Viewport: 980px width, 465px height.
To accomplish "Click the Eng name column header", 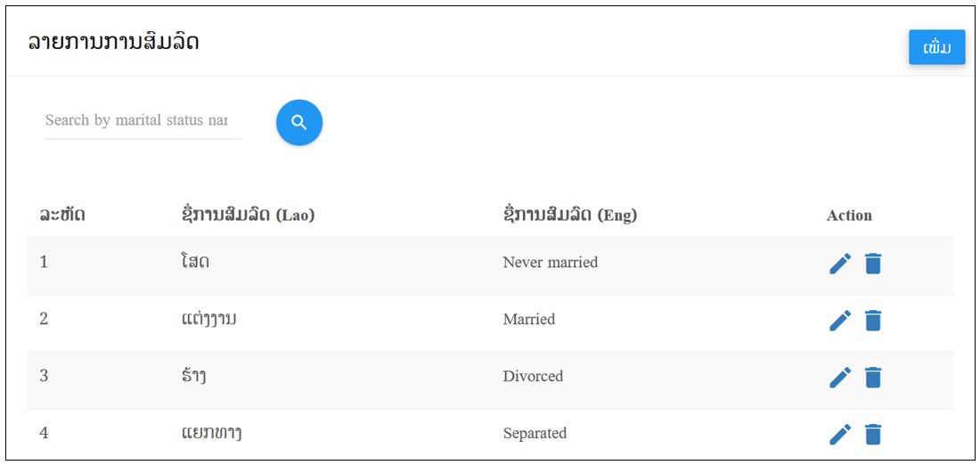I will coord(570,216).
